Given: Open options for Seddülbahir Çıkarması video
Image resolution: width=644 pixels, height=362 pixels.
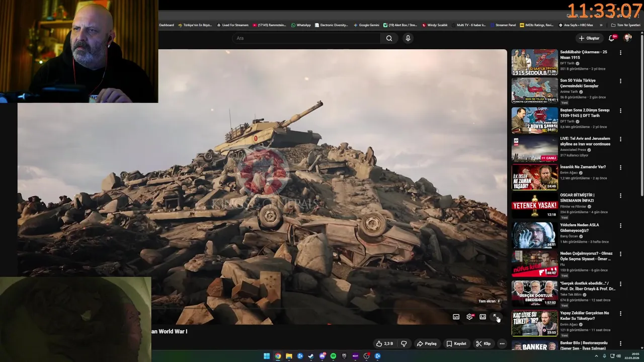Looking at the screenshot, I should pyautogui.click(x=620, y=53).
